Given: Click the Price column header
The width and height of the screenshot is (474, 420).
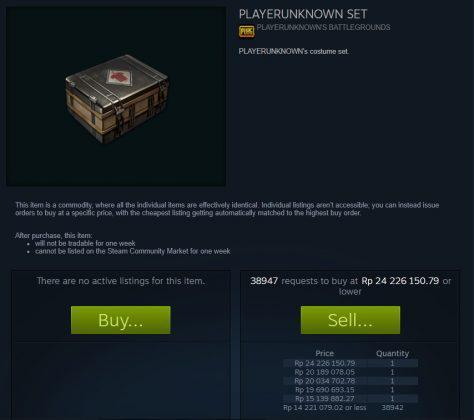Looking at the screenshot, I should pos(324,353).
